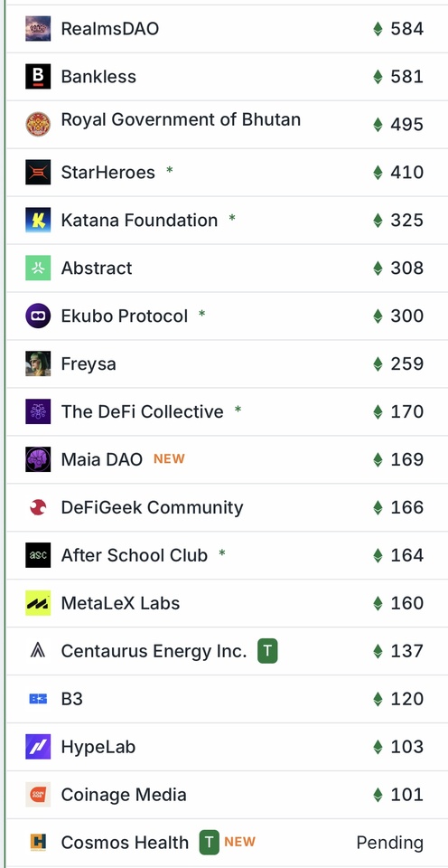Click the StarHeroes logo icon

tap(38, 172)
